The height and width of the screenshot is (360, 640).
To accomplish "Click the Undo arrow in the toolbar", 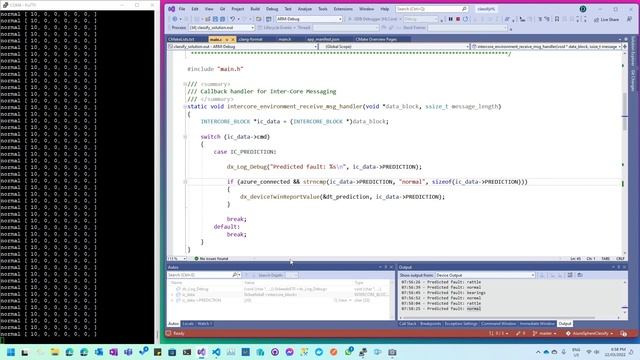I will (232, 19).
